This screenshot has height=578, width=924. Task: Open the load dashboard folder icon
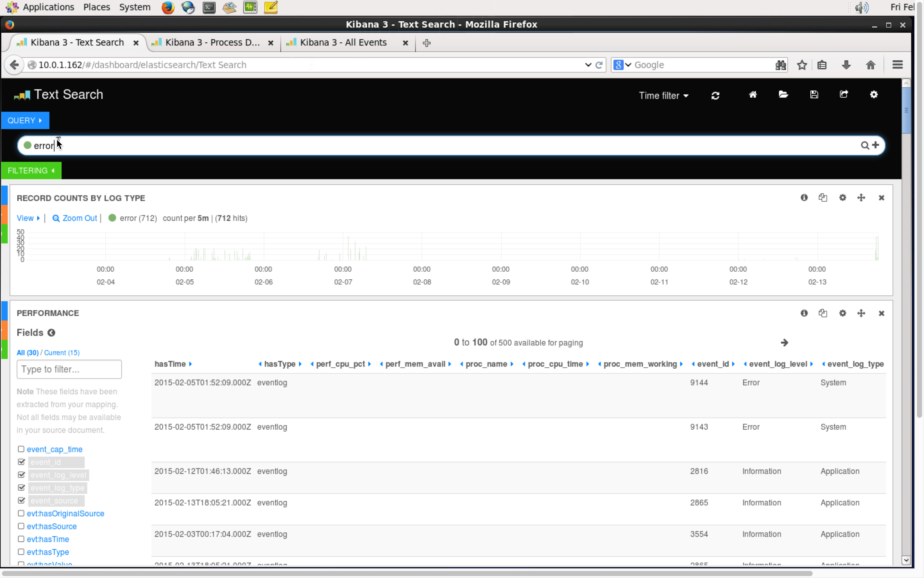tap(783, 94)
